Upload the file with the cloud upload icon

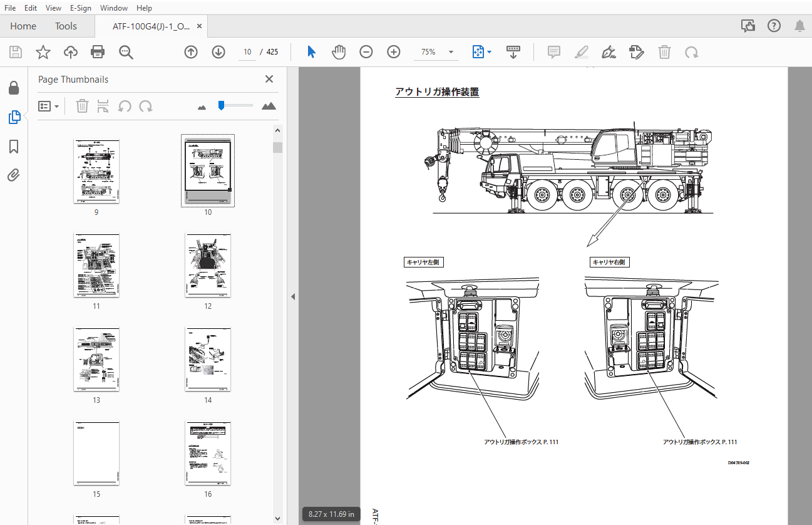71,52
